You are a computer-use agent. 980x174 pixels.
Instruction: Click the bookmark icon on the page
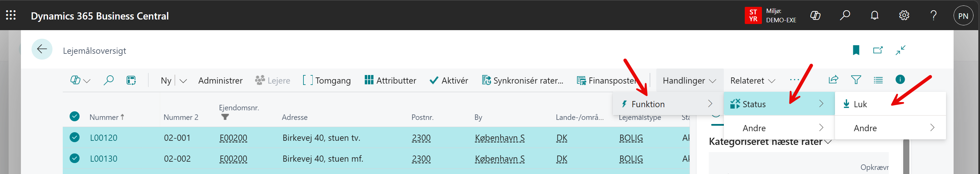(856, 50)
